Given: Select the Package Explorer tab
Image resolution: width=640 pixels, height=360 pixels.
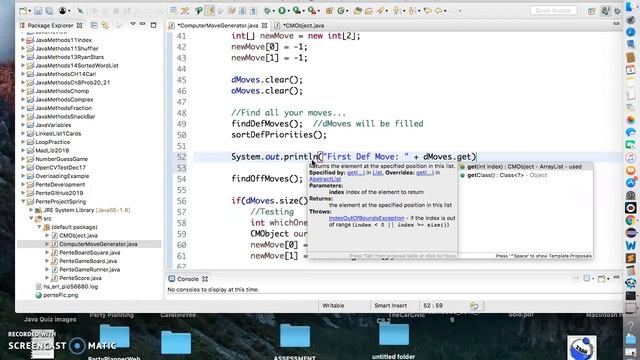Looking at the screenshot, I should pyautogui.click(x=50, y=25).
